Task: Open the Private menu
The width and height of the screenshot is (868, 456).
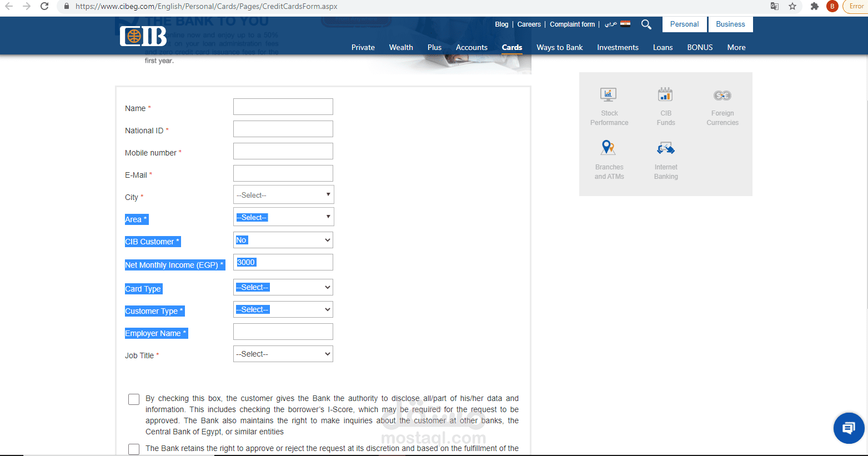Action: [x=363, y=47]
